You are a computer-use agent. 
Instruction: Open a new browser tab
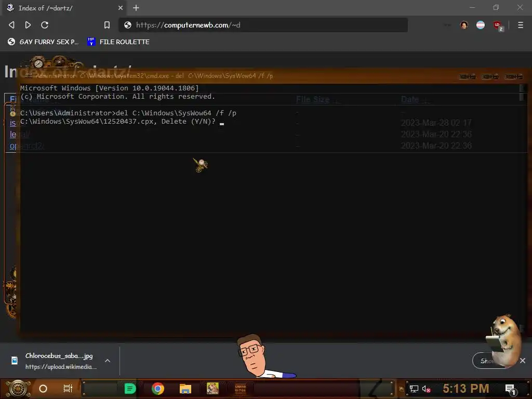pos(136,8)
